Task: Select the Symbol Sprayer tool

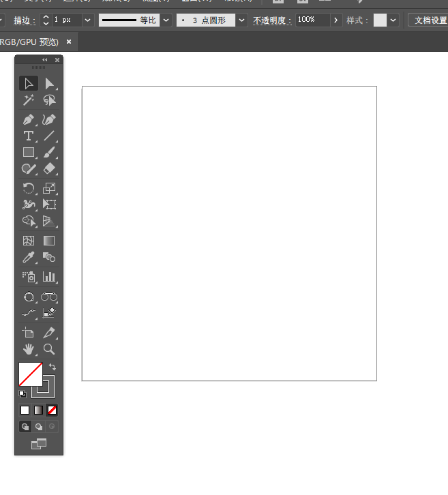Action: (x=29, y=277)
